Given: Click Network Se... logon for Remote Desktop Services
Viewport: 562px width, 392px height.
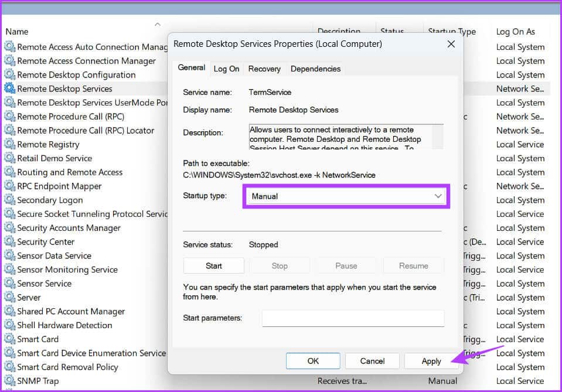Looking at the screenshot, I should 520,88.
